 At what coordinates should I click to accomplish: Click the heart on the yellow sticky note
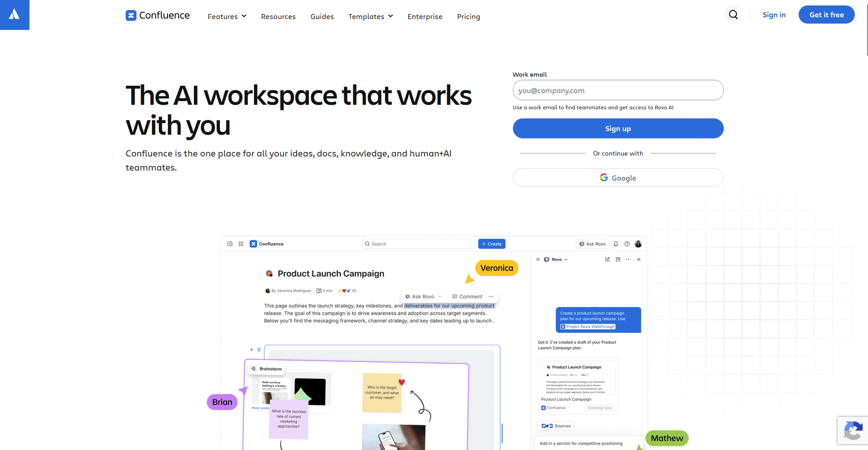click(x=401, y=382)
